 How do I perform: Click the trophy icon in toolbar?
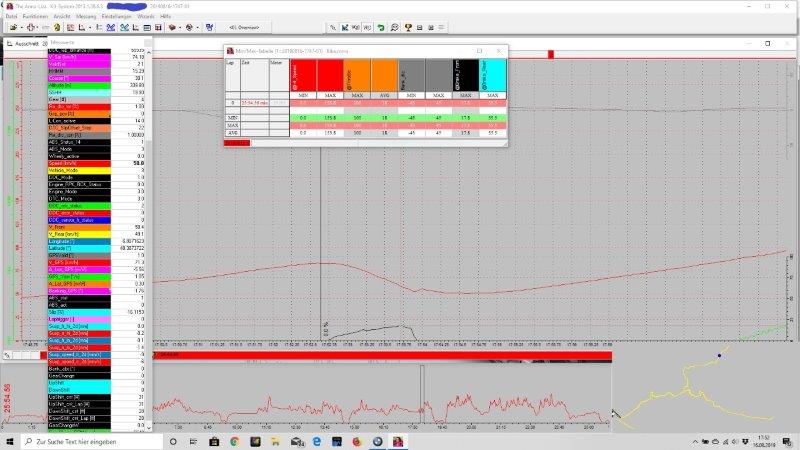tap(408, 27)
